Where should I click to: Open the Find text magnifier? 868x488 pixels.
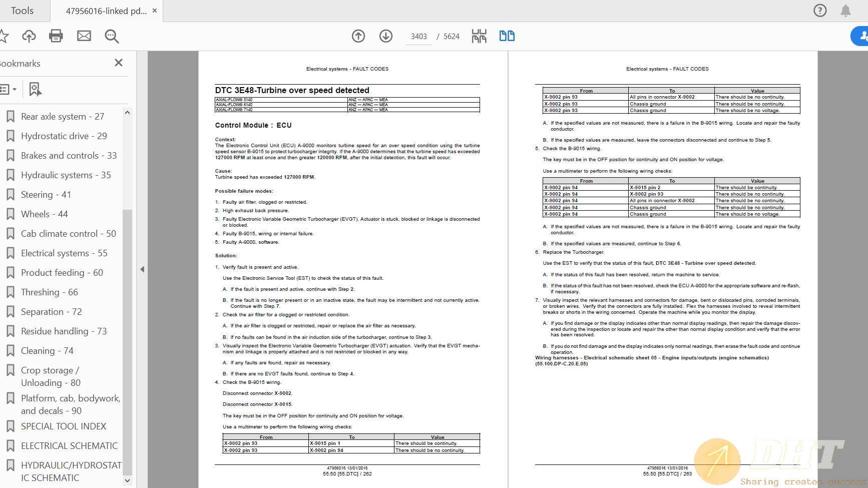112,36
